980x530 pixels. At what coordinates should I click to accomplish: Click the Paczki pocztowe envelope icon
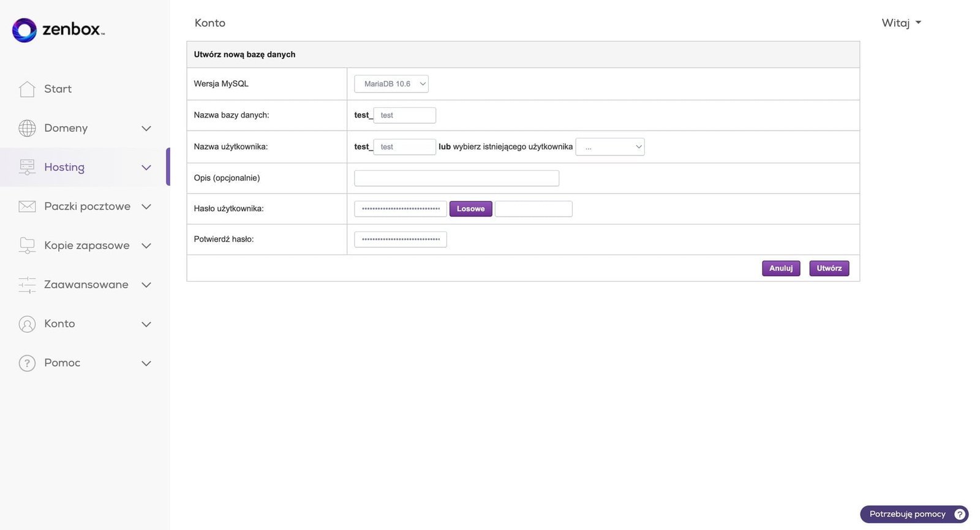(27, 207)
